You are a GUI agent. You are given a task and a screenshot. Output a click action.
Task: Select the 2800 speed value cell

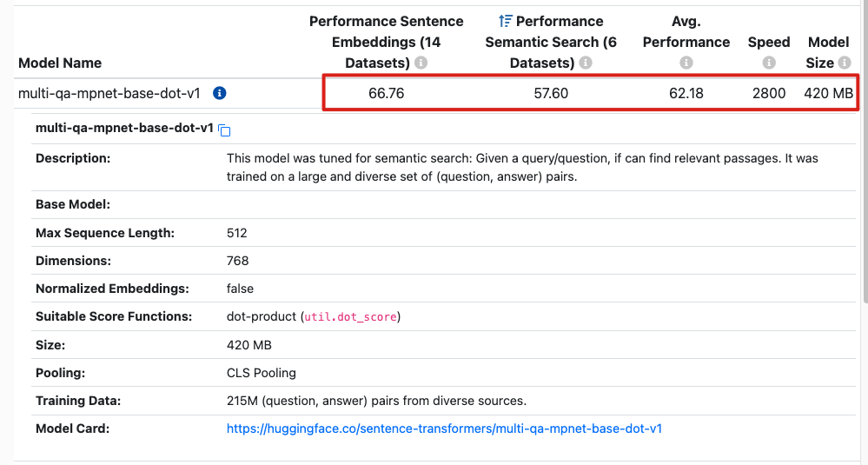click(769, 93)
